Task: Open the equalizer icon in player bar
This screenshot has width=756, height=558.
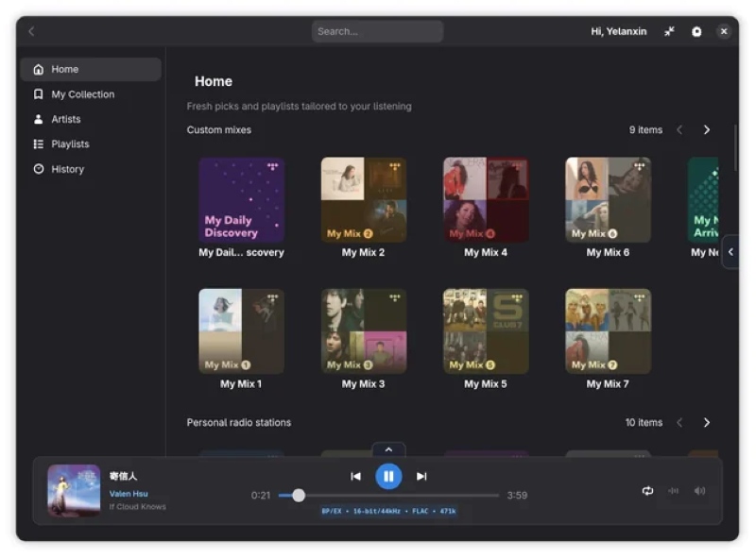Action: point(674,491)
